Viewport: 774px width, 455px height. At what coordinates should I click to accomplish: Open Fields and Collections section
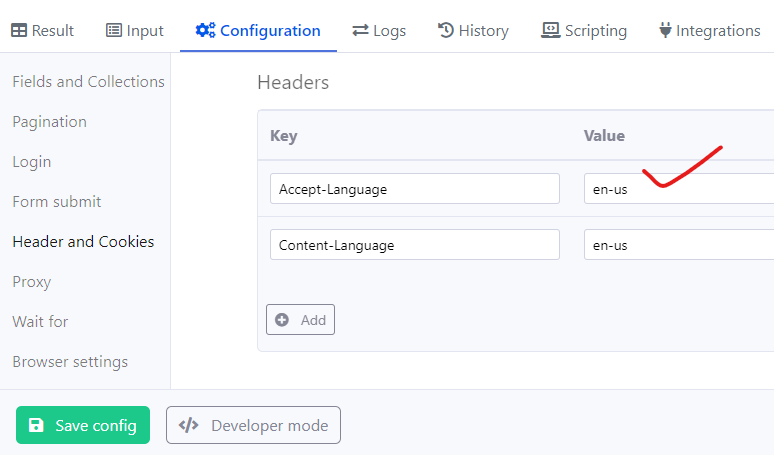click(88, 81)
